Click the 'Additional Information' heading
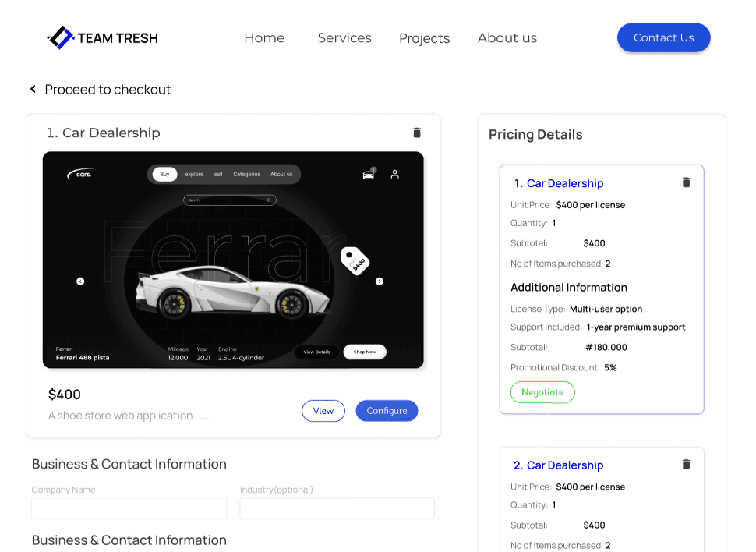Image resolution: width=756 pixels, height=552 pixels. [569, 288]
